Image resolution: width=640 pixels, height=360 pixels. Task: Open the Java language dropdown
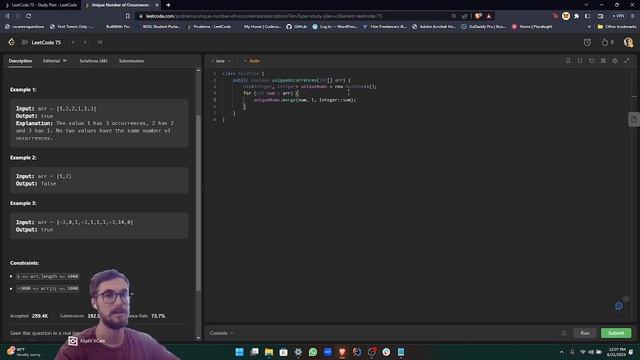point(222,61)
